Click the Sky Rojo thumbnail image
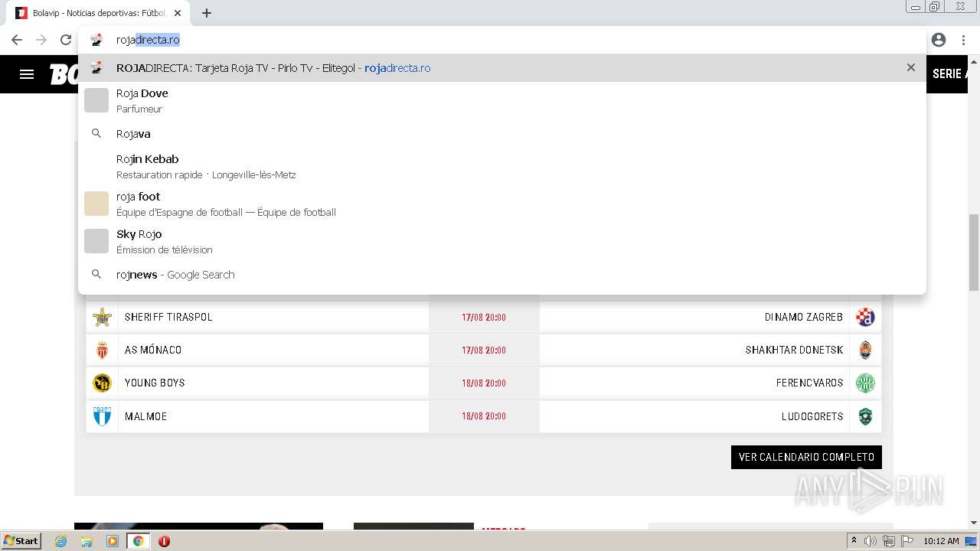980x551 pixels. click(96, 241)
